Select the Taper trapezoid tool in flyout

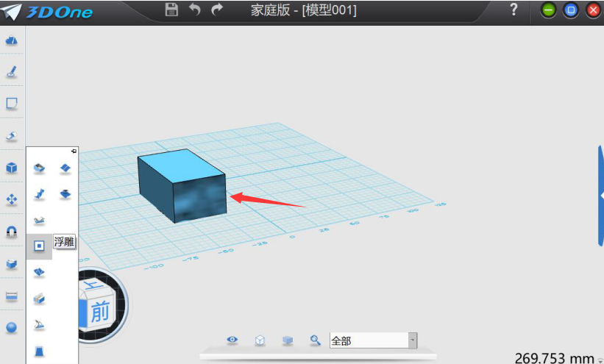point(39,351)
